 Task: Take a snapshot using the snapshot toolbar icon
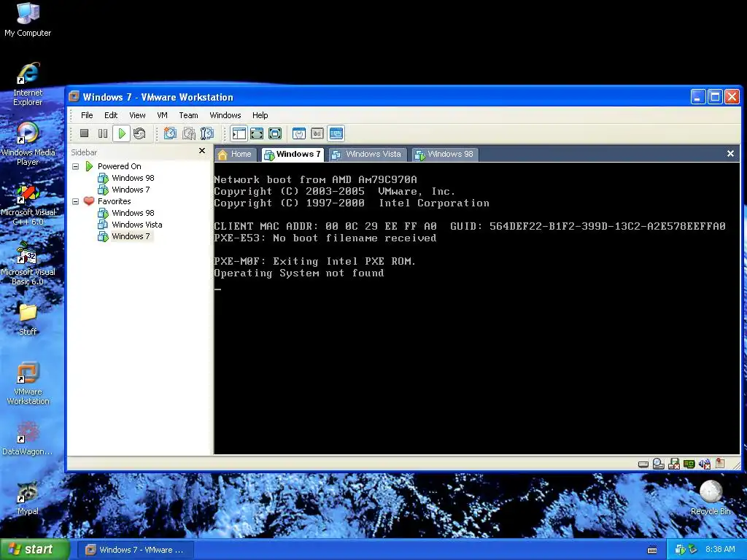170,134
